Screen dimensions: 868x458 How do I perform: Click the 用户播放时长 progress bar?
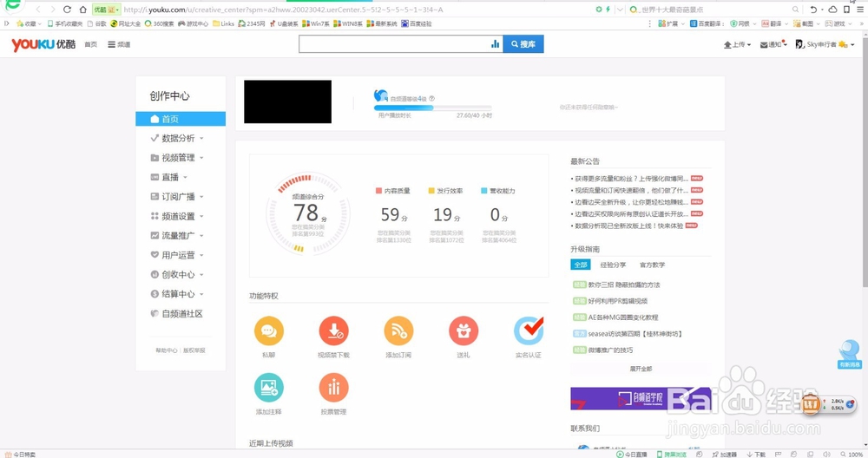[433, 108]
